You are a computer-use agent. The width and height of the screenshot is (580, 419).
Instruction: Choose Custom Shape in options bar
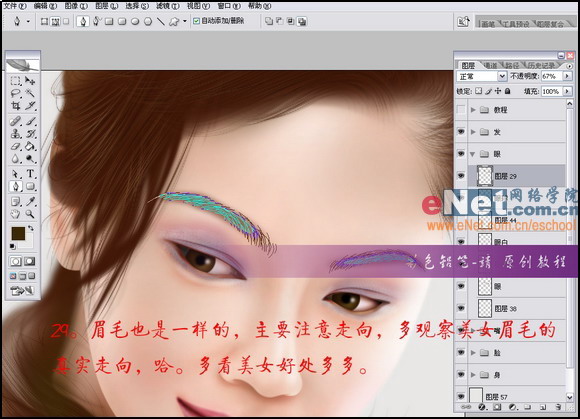(173, 21)
